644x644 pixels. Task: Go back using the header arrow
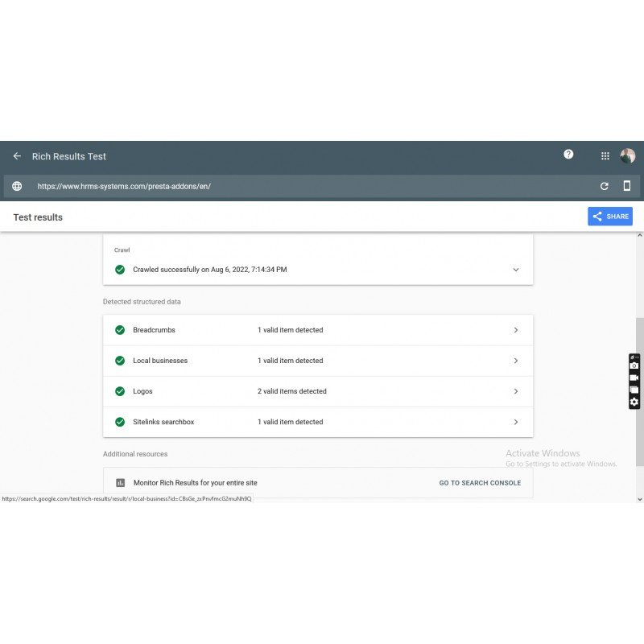coord(17,156)
